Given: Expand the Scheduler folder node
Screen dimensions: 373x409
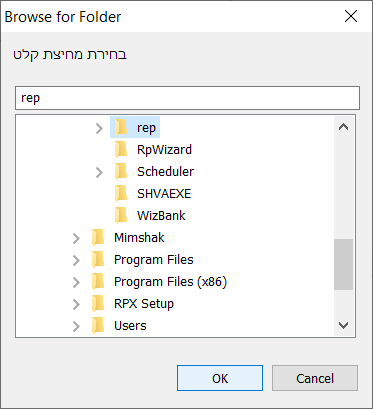Looking at the screenshot, I should pos(99,172).
